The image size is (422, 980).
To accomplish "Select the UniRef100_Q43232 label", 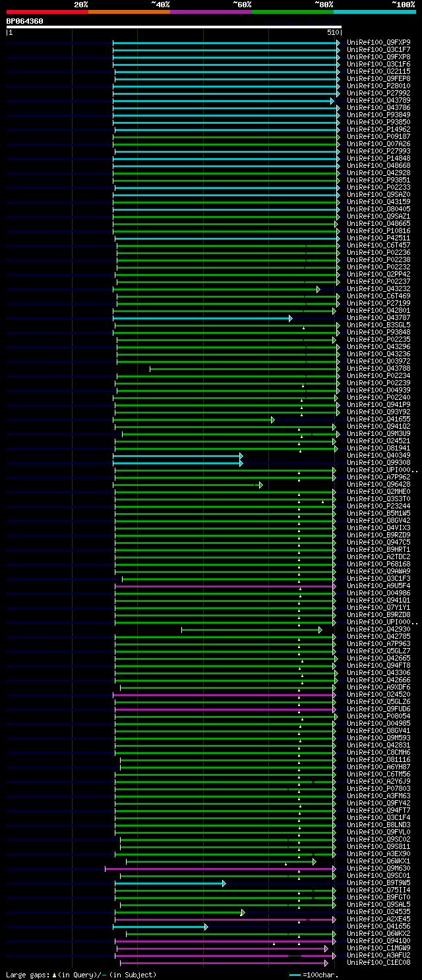I will pyautogui.click(x=378, y=289).
